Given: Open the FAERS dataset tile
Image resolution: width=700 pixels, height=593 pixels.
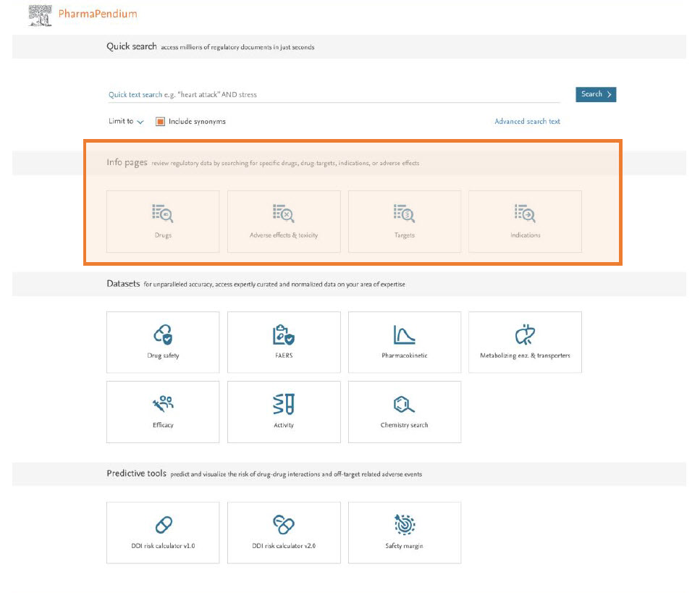Looking at the screenshot, I should point(284,342).
